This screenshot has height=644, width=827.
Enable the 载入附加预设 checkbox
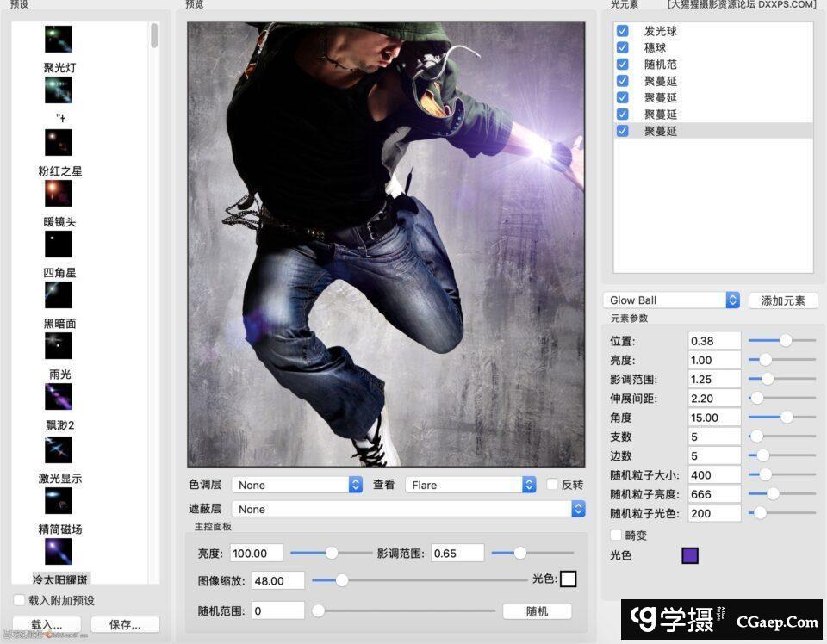click(x=19, y=600)
